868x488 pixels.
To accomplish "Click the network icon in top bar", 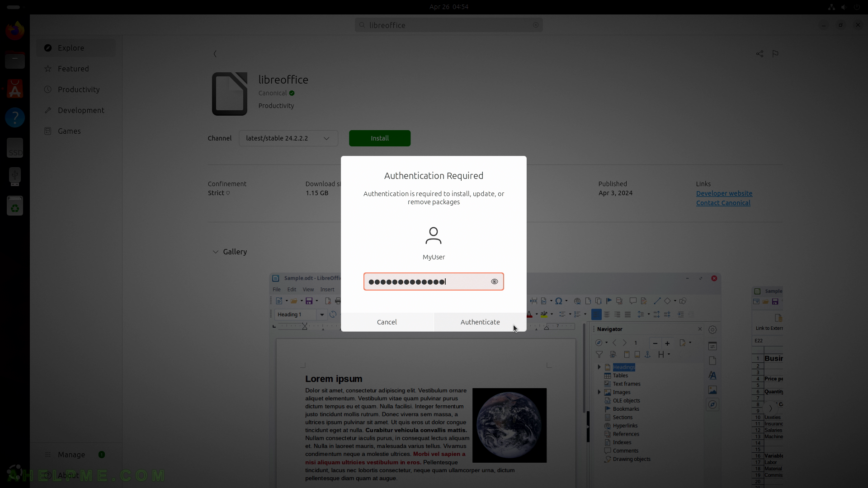I will tap(831, 7).
